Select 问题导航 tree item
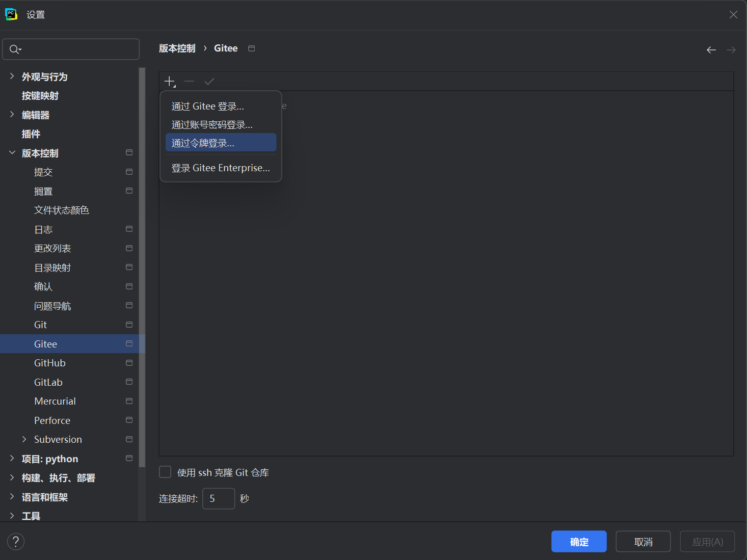Viewport: 747px width, 560px height. (x=52, y=306)
